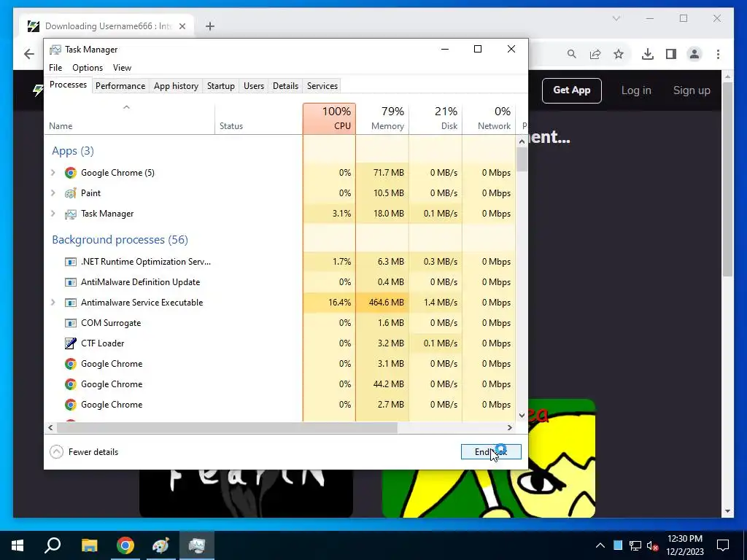Sort by the CPU column header
The width and height of the screenshot is (747, 560).
coord(329,119)
